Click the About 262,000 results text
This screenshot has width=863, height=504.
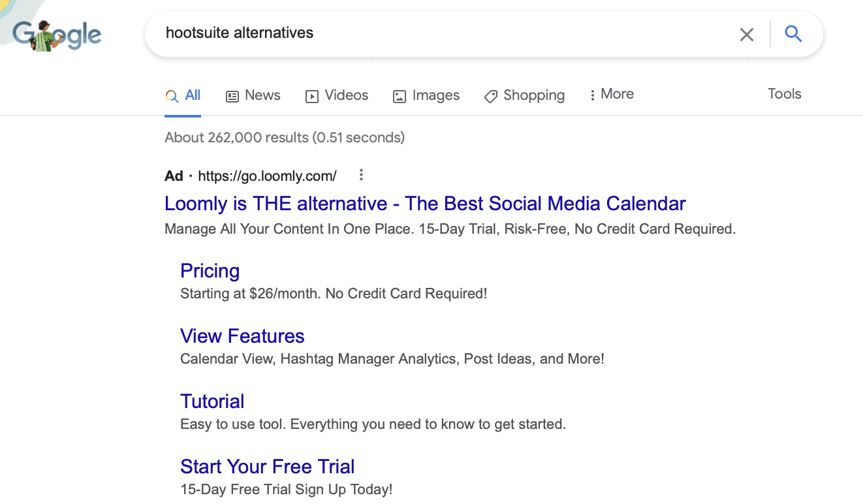point(285,138)
